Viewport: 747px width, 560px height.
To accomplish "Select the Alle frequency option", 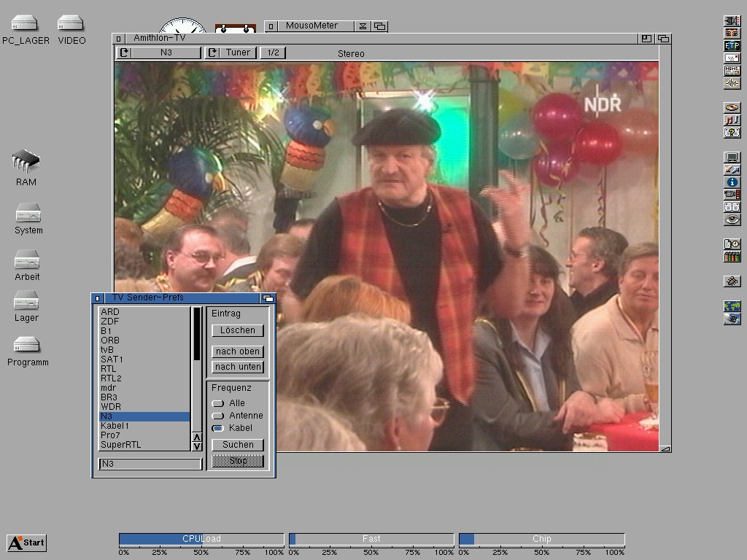I will pyautogui.click(x=218, y=403).
